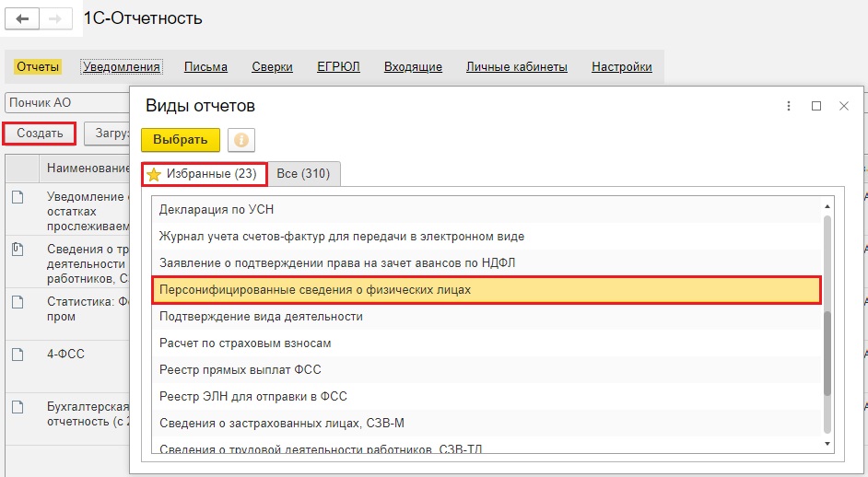Click the yellow Выбрать button
Viewport: 868px width, 477px height.
point(181,140)
